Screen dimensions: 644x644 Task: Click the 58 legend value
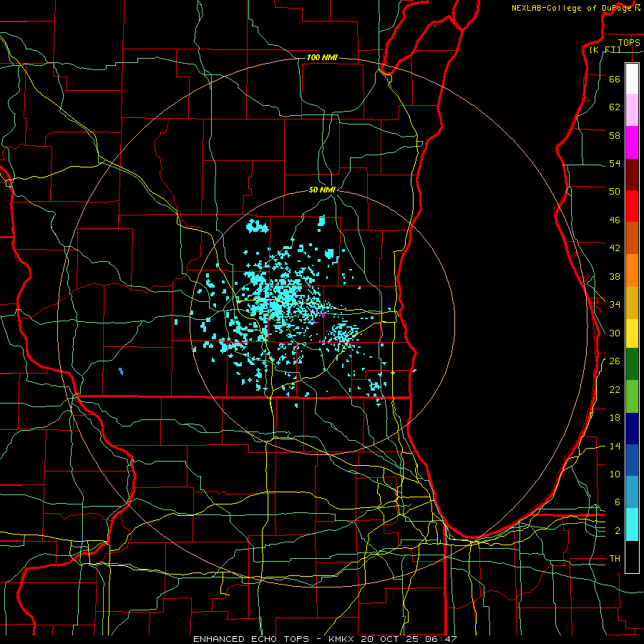tap(615, 135)
